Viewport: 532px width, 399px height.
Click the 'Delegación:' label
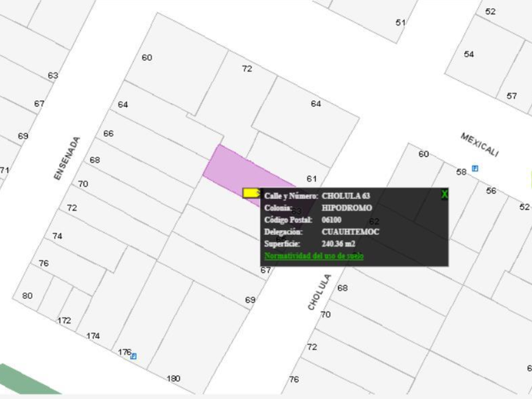tap(283, 232)
